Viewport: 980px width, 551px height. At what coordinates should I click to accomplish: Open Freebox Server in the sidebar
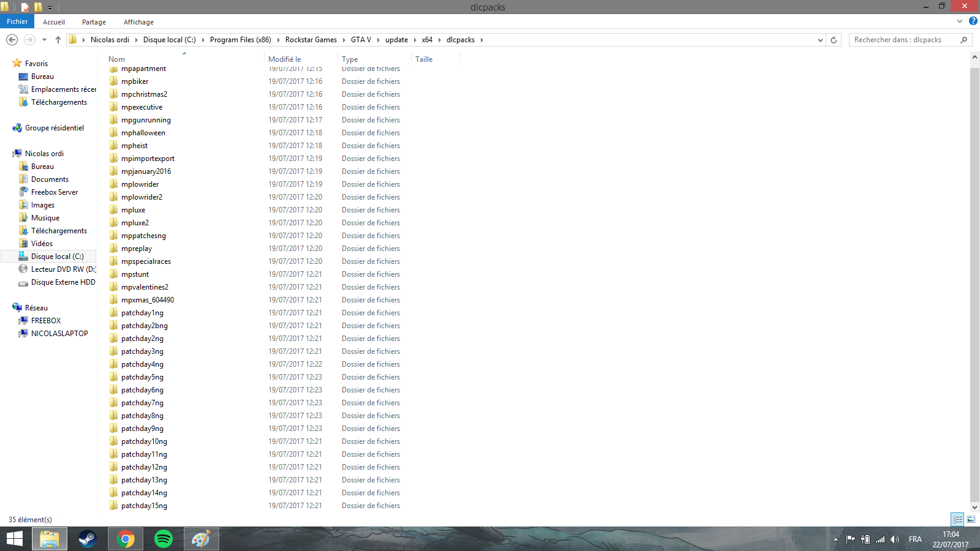pyautogui.click(x=54, y=192)
